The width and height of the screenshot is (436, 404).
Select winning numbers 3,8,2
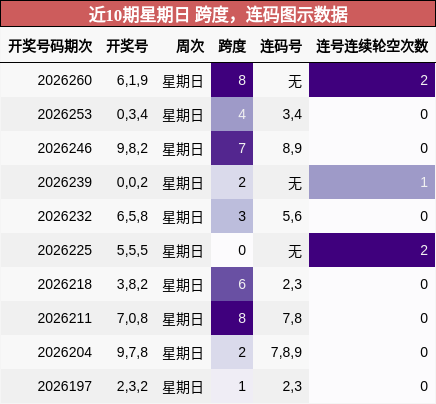pos(132,284)
